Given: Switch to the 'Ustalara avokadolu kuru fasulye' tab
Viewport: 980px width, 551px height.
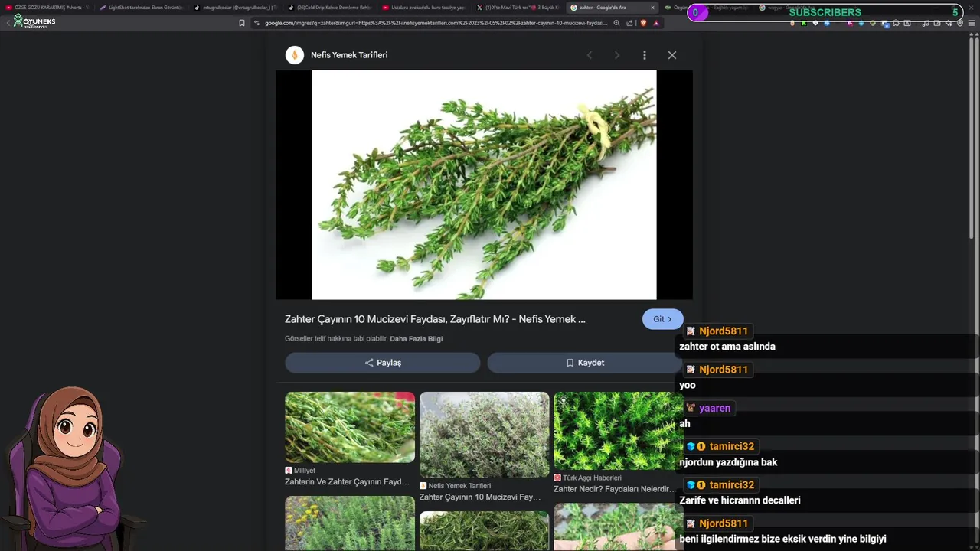Looking at the screenshot, I should click(x=423, y=8).
